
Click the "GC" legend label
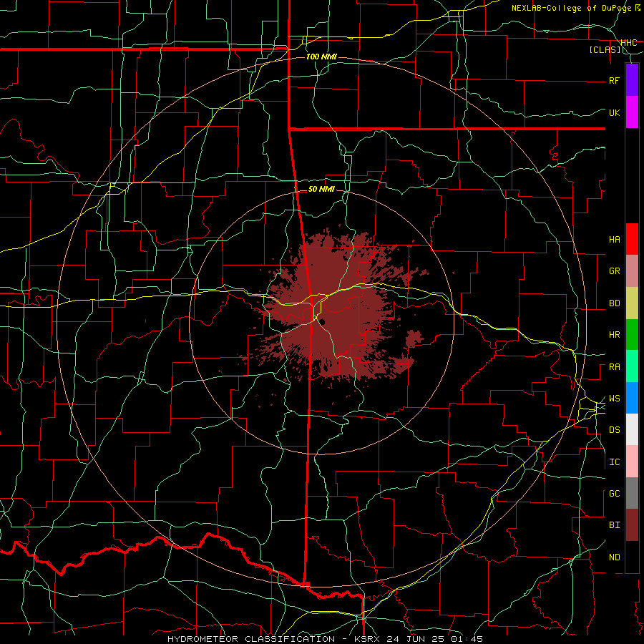click(x=614, y=494)
